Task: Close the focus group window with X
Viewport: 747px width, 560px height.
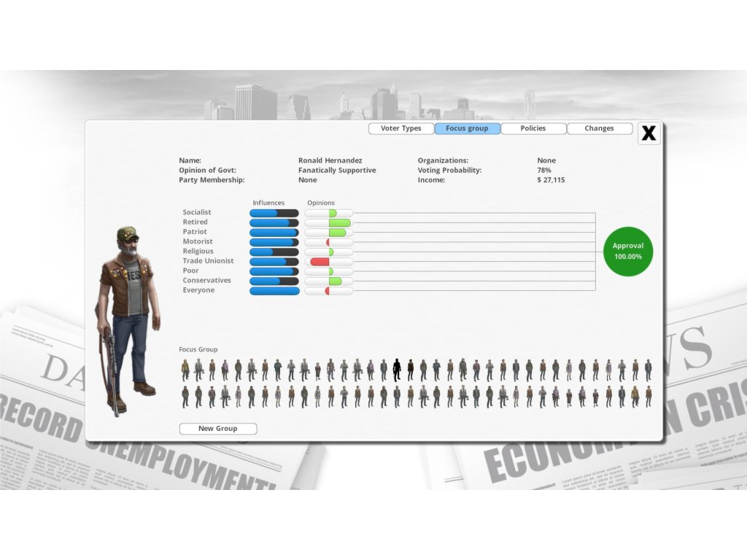Action: point(649,133)
